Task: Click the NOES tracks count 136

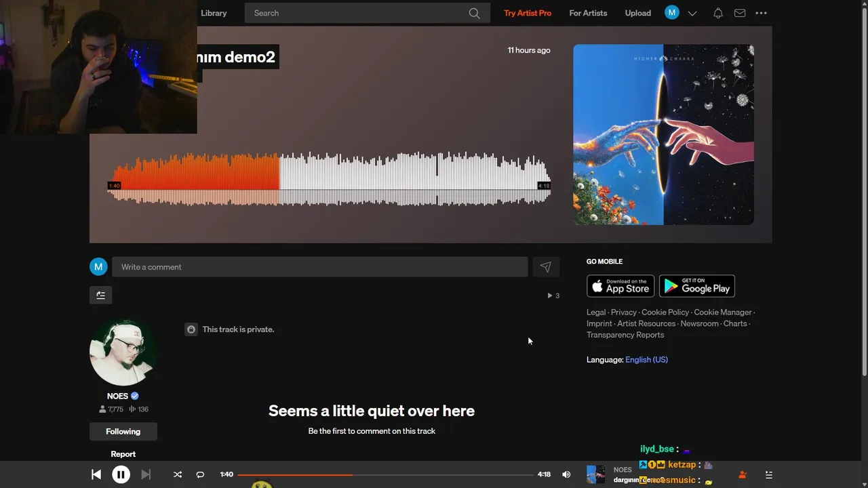Action: tap(138, 409)
